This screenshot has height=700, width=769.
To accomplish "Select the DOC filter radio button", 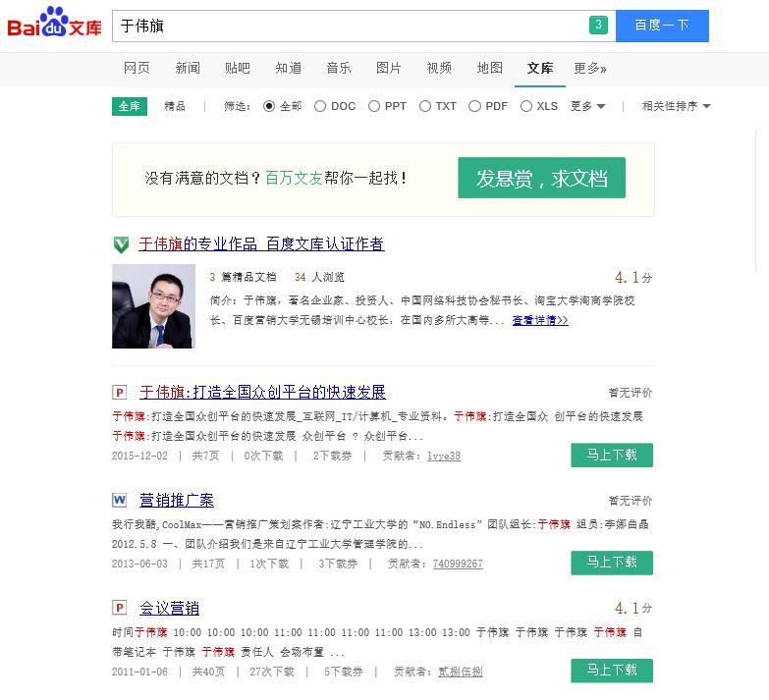I will [320, 106].
